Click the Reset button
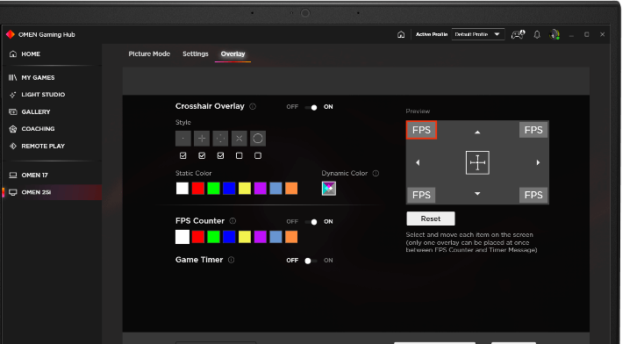Viewport: 644px width, 344px height. pos(431,219)
